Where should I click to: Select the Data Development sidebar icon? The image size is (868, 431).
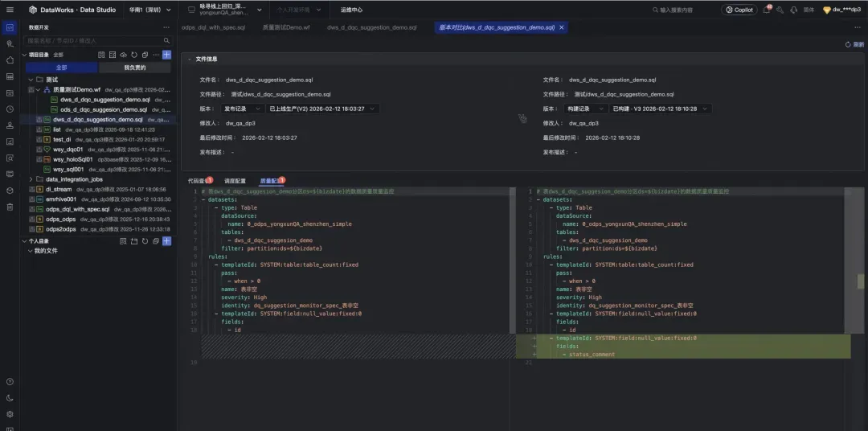[10, 27]
